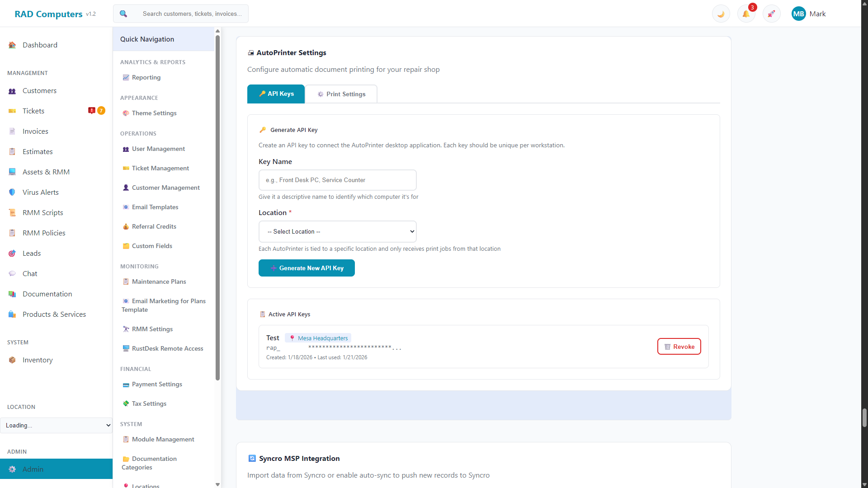868x488 pixels.
Task: Open the rocket announcements icon
Action: (x=771, y=14)
